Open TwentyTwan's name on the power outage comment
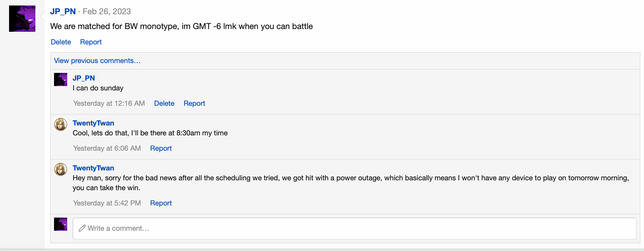644x251 pixels. tap(93, 168)
